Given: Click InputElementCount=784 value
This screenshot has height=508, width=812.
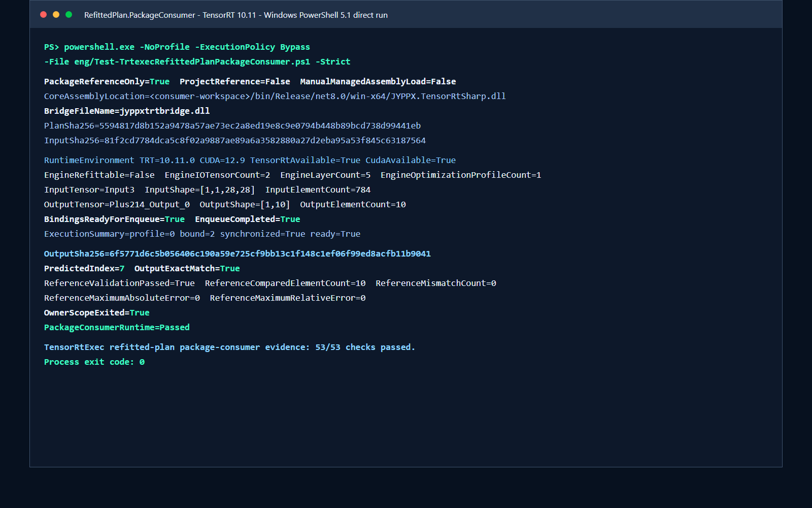Looking at the screenshot, I should [x=318, y=190].
